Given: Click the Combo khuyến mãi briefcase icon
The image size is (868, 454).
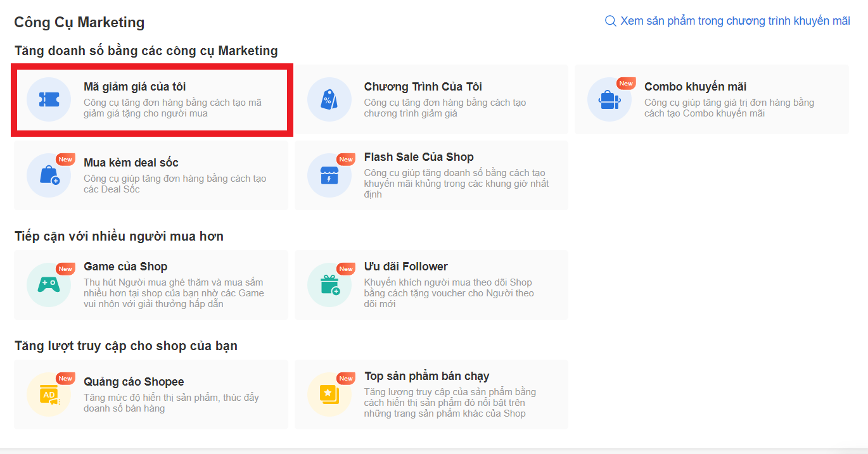Looking at the screenshot, I should (x=609, y=99).
